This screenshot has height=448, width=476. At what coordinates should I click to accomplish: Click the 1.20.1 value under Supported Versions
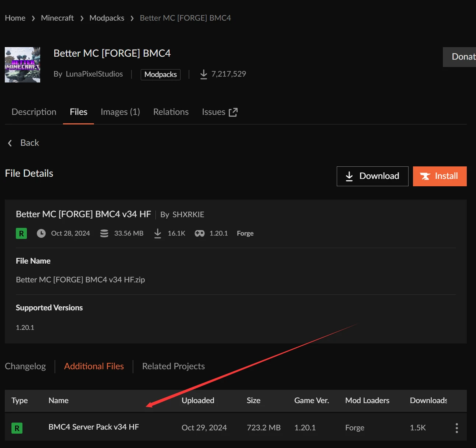pyautogui.click(x=25, y=328)
